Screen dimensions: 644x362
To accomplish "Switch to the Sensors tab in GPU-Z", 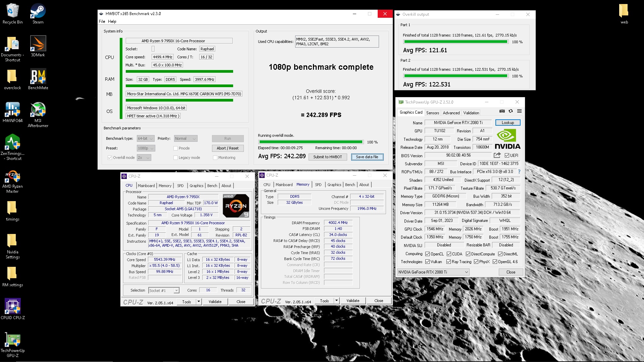I will [433, 113].
